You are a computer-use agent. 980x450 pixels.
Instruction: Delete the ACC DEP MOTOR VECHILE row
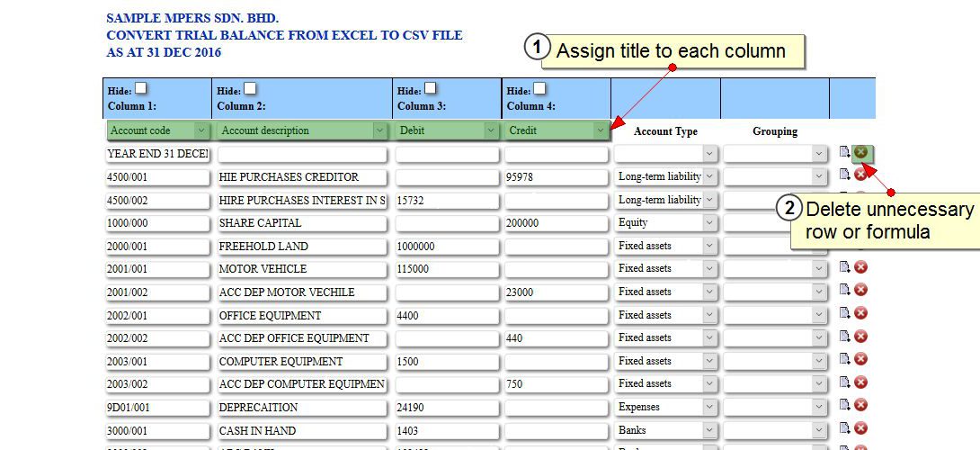(x=860, y=290)
